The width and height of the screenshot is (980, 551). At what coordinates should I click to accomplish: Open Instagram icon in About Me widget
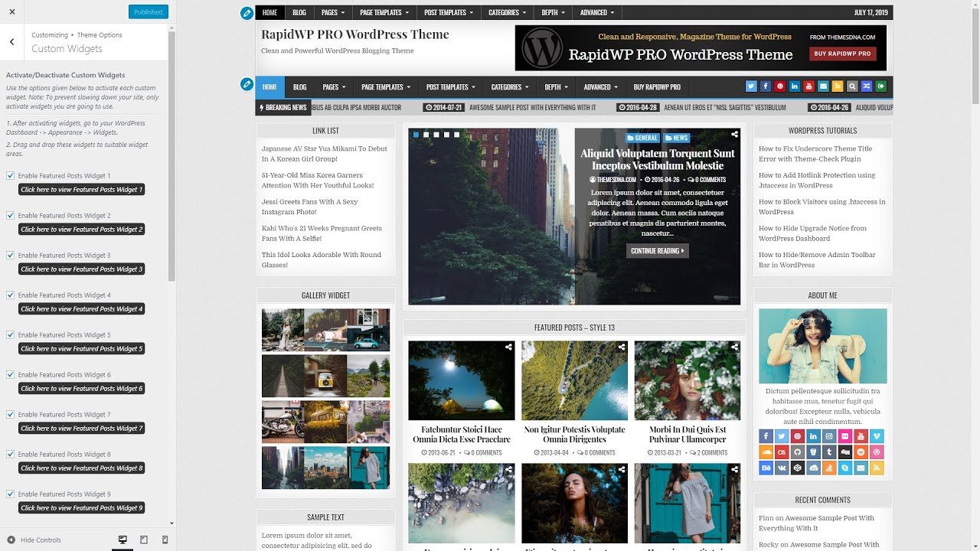829,436
